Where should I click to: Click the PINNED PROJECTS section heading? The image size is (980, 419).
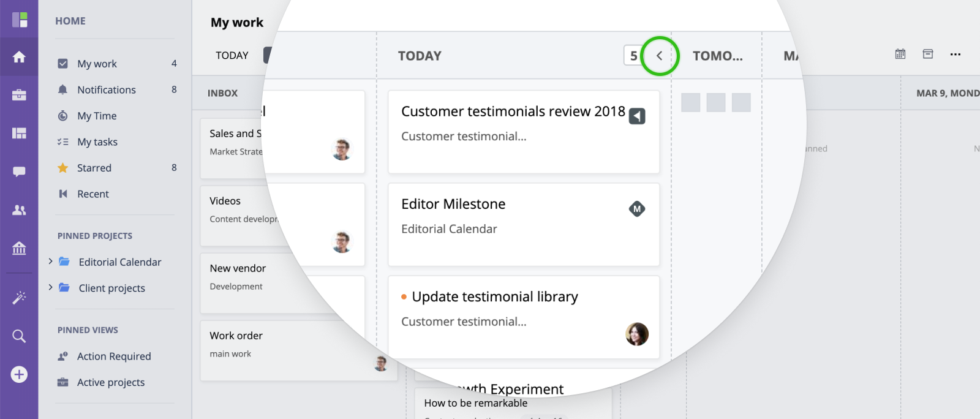95,236
